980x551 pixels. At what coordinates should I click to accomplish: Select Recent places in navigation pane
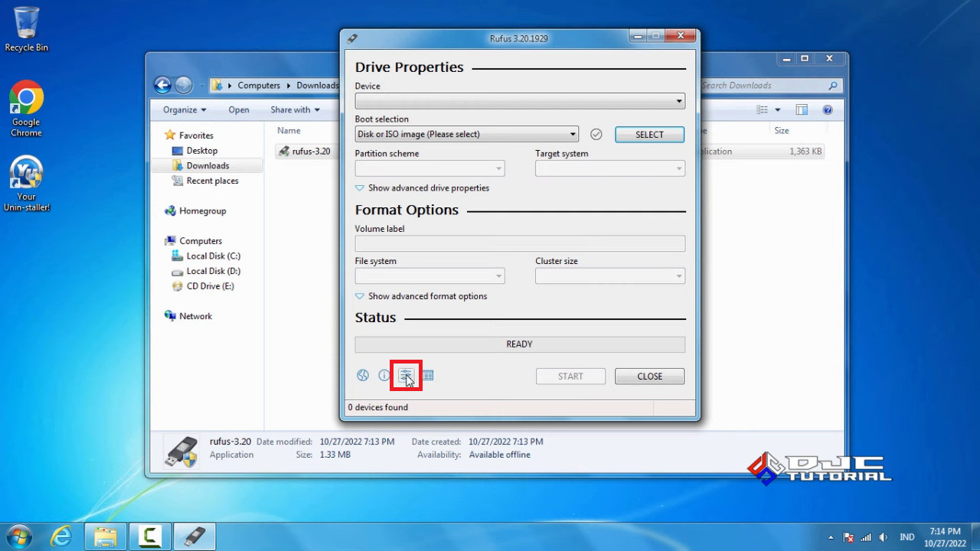tap(205, 181)
